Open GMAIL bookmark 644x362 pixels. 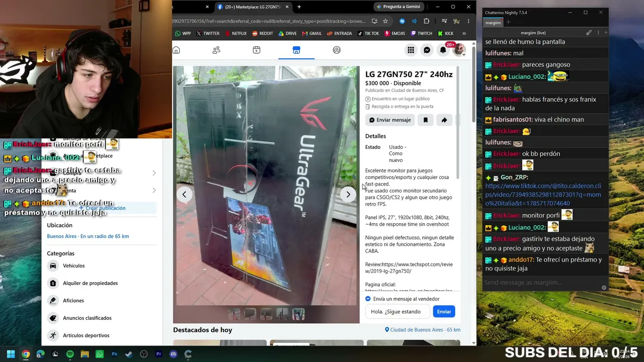point(312,34)
